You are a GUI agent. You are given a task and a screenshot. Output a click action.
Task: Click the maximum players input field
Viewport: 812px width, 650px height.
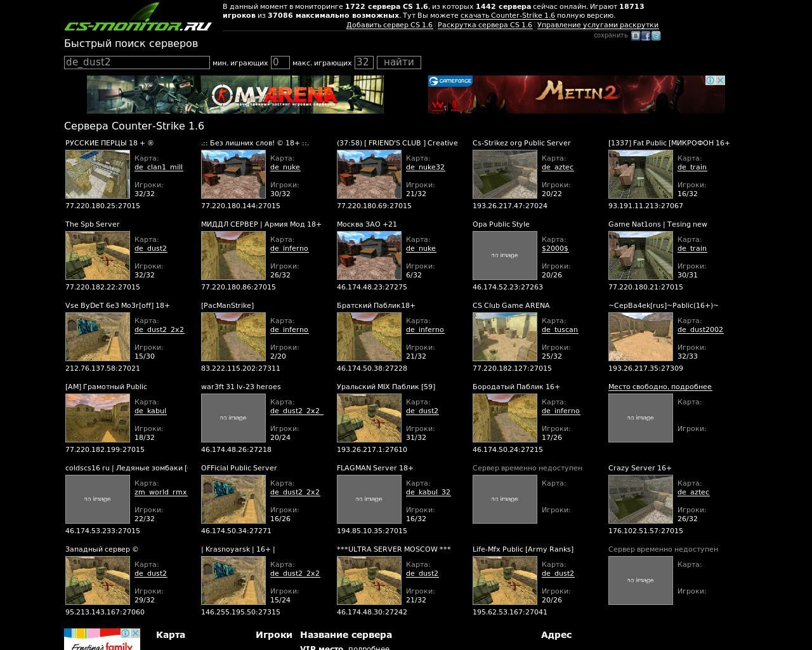(x=364, y=62)
